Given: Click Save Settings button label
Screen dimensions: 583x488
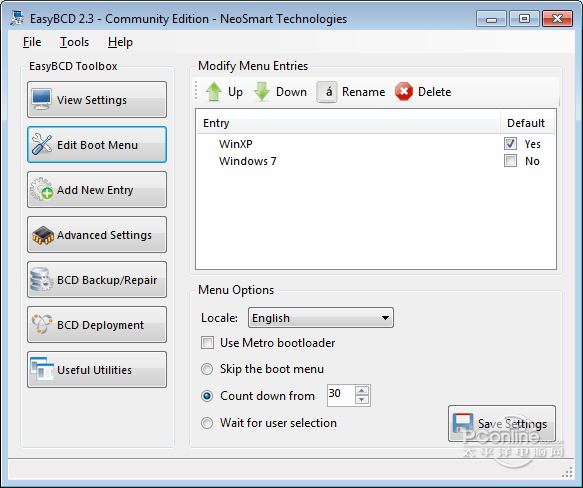Looking at the screenshot, I should [x=512, y=424].
